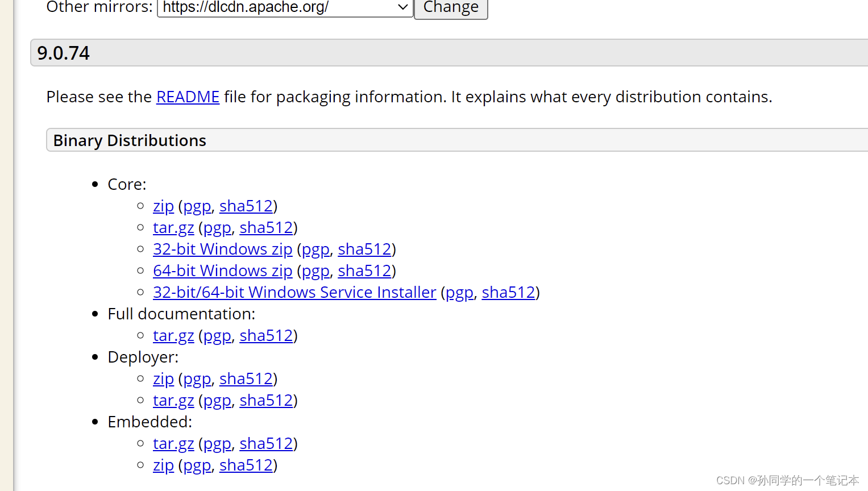Click the 'Other mirrors:' label

[x=99, y=7]
